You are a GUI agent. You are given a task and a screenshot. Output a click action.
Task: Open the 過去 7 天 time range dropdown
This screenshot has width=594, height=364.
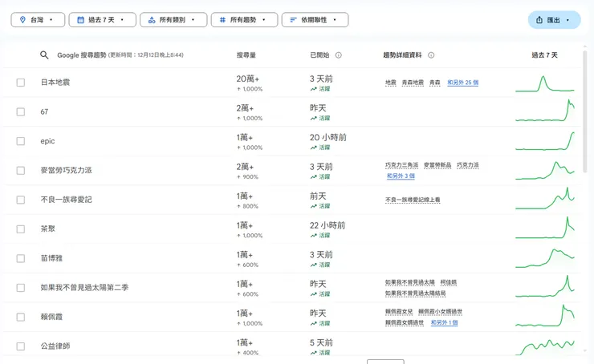102,20
